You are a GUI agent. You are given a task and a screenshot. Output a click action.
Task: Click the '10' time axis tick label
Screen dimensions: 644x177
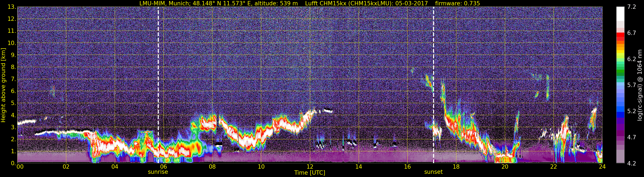click(261, 167)
